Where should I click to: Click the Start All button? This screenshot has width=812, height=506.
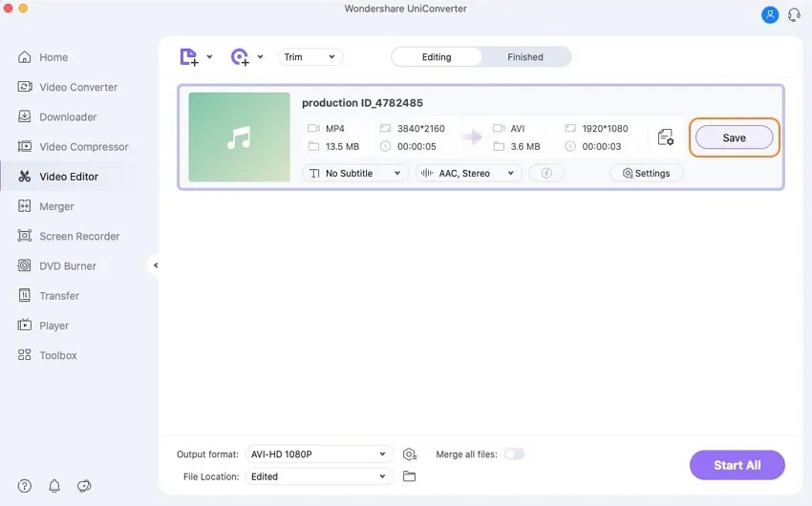tap(737, 465)
